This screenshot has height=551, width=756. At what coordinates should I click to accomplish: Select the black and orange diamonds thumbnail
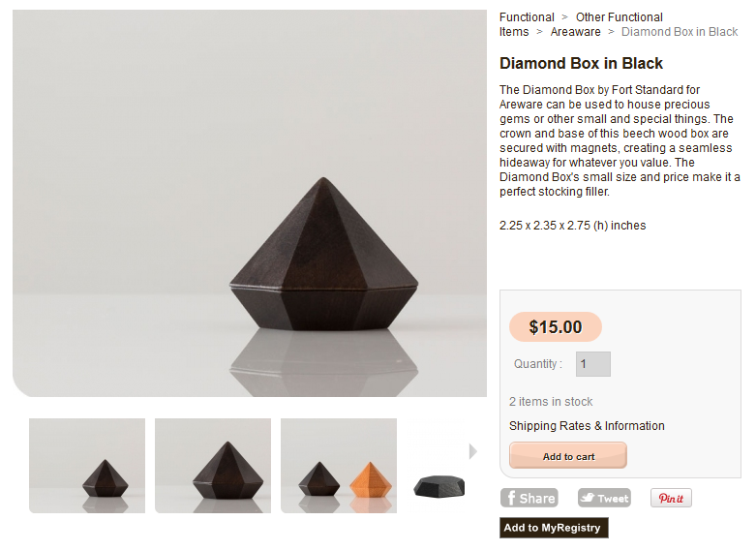coord(339,466)
